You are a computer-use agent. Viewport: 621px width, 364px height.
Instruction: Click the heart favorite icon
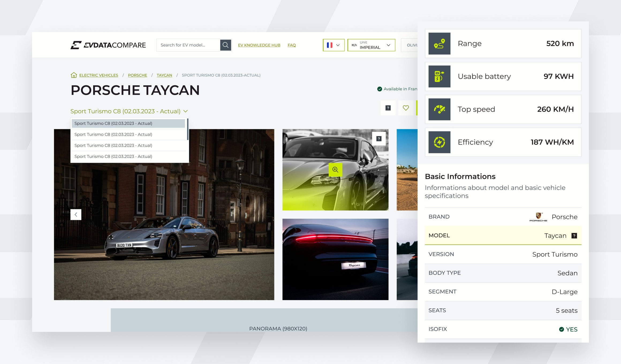[x=406, y=108]
